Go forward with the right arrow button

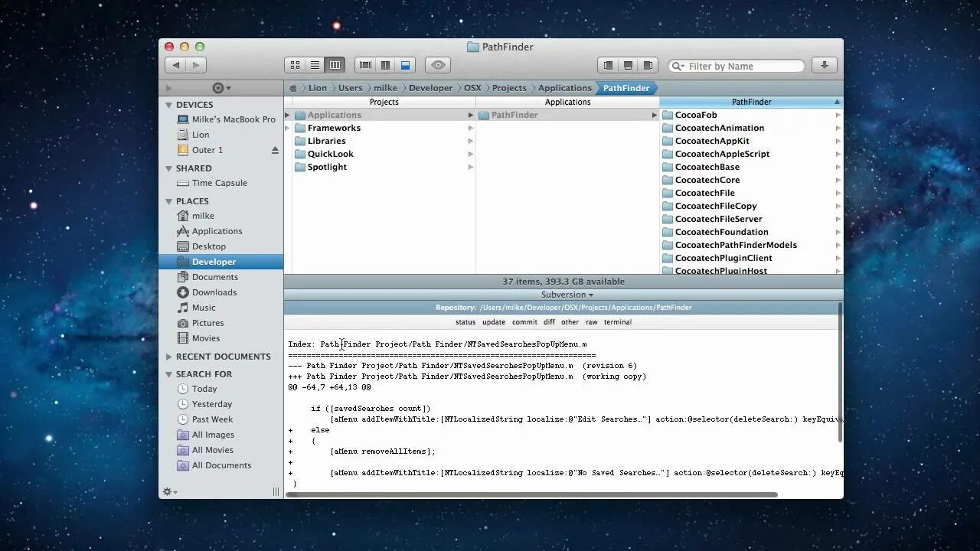click(196, 66)
